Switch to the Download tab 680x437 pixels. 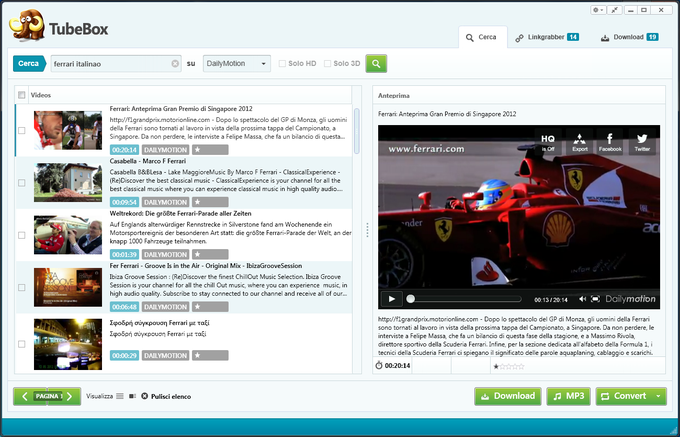tap(629, 37)
